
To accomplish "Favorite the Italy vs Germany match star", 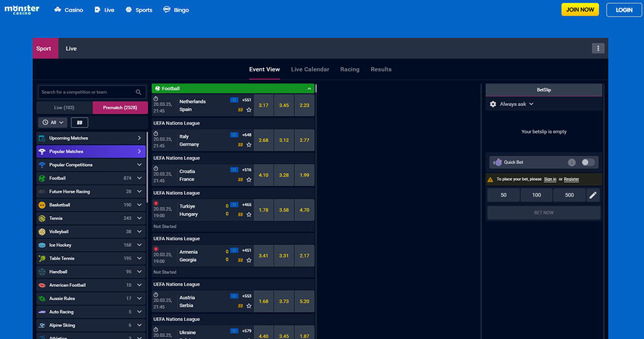I will 249,145.
